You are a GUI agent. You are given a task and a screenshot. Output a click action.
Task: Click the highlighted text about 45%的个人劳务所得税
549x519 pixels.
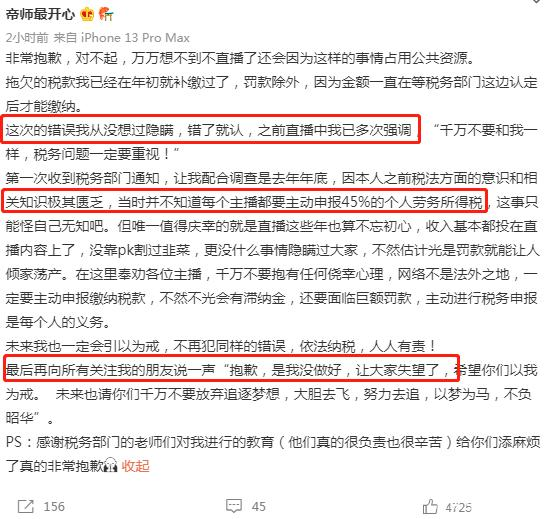pos(244,201)
